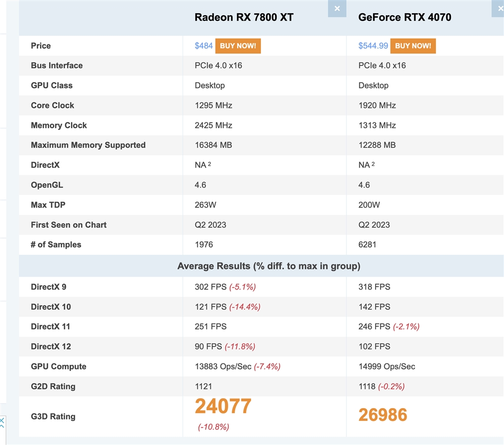Open the $544.99 price link
This screenshot has width=504, height=445.
pos(373,46)
